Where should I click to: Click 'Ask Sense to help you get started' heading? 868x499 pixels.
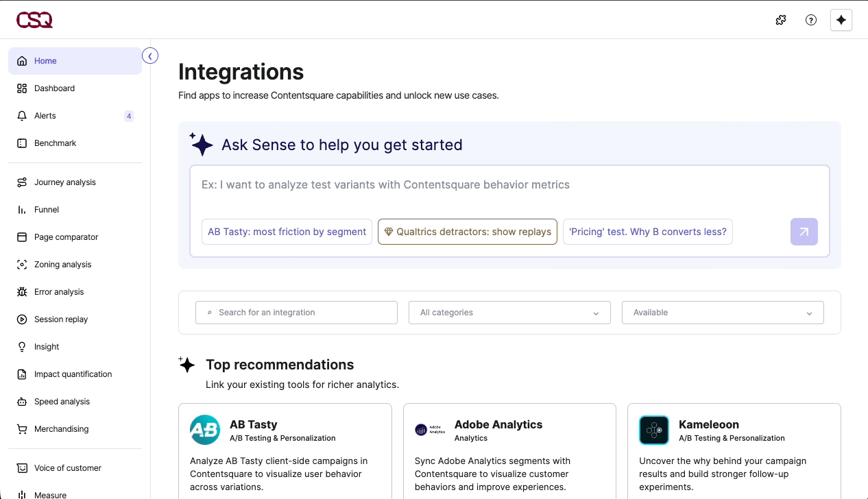coord(342,145)
